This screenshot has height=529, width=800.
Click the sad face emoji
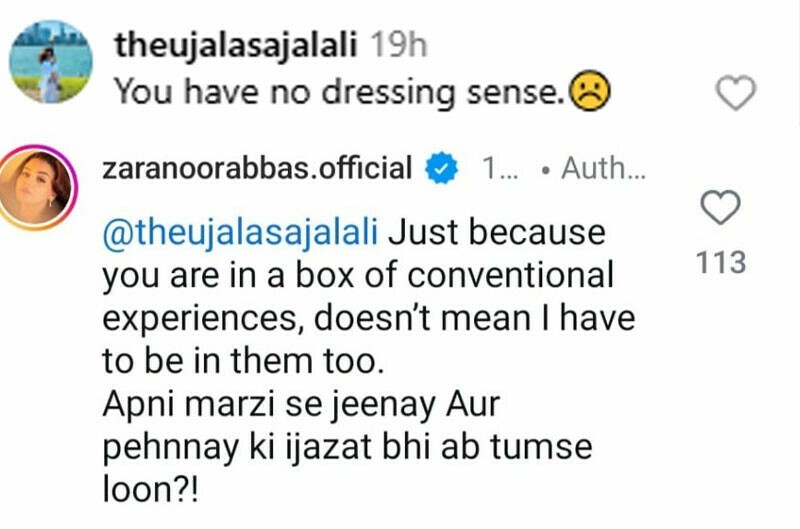point(591,93)
